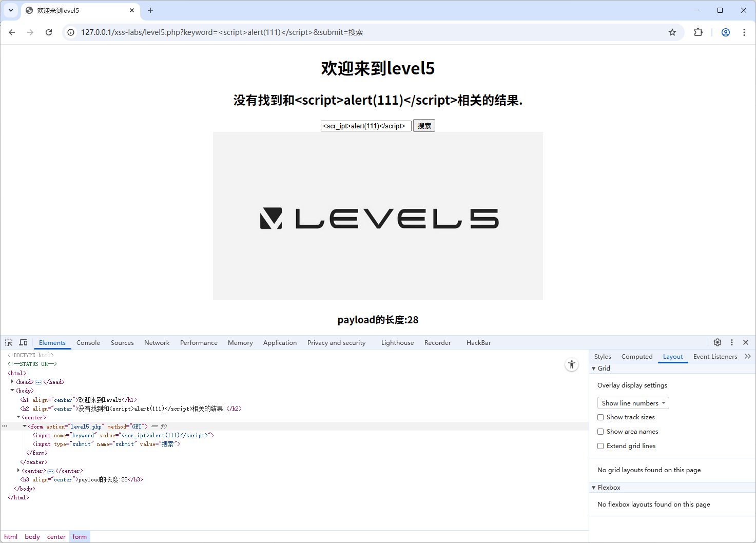Screen dimensions: 756x543
Task: Open the Lighthouse tab
Action: pos(397,343)
